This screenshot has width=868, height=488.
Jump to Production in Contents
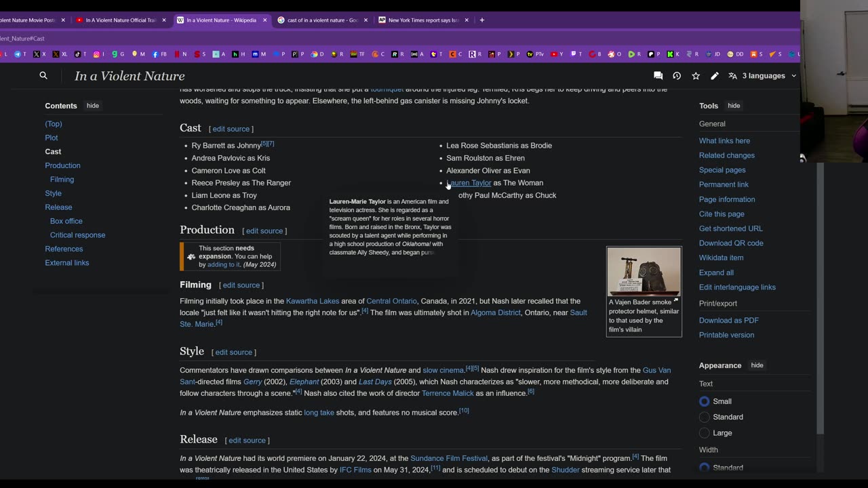coord(62,165)
